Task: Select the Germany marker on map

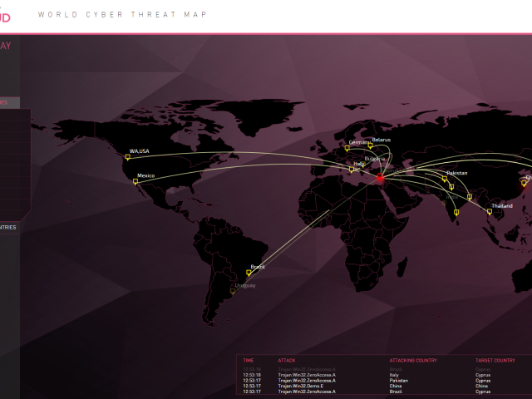Action: point(346,149)
